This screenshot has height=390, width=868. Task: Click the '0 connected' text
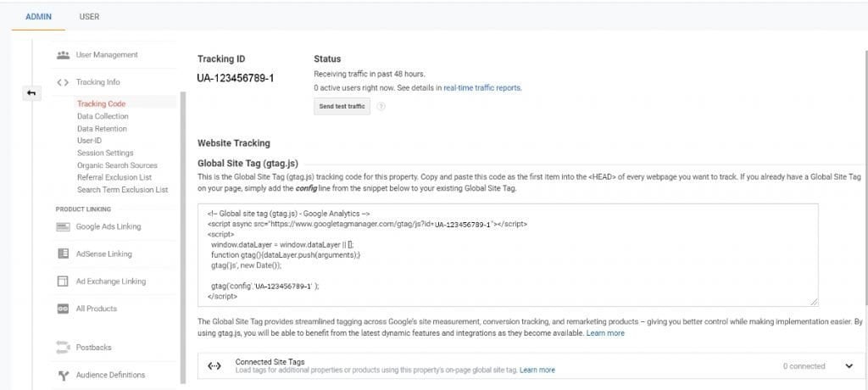coord(804,366)
